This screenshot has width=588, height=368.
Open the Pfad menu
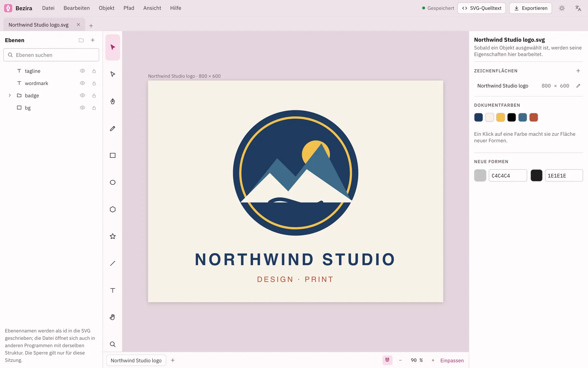pyautogui.click(x=129, y=8)
